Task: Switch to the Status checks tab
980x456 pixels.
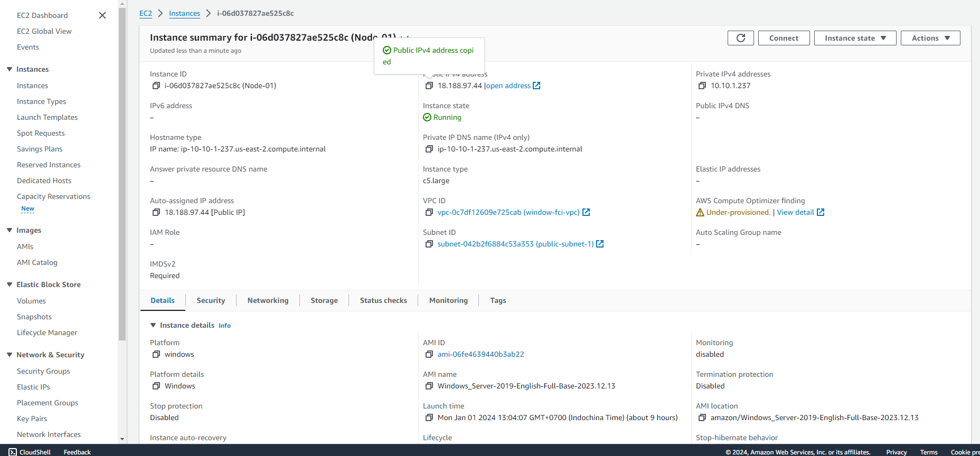Action: (383, 300)
